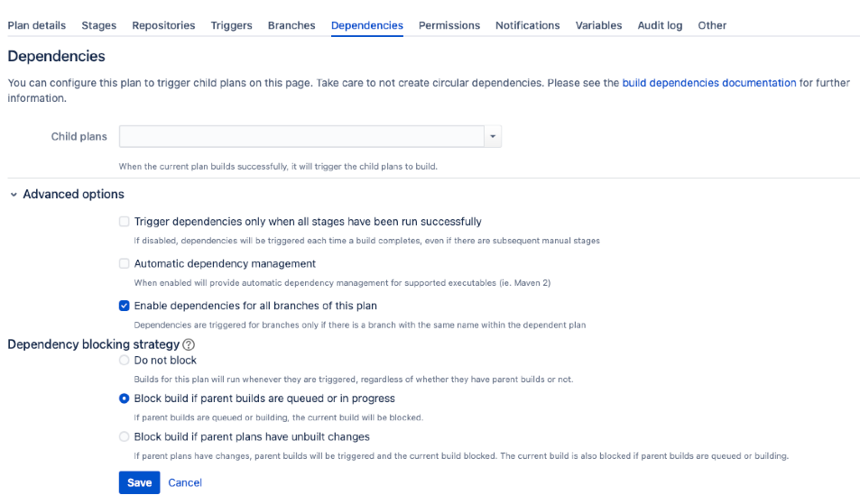Screen dimensions: 860x504
Task: Open the Triggers tab
Action: point(231,25)
